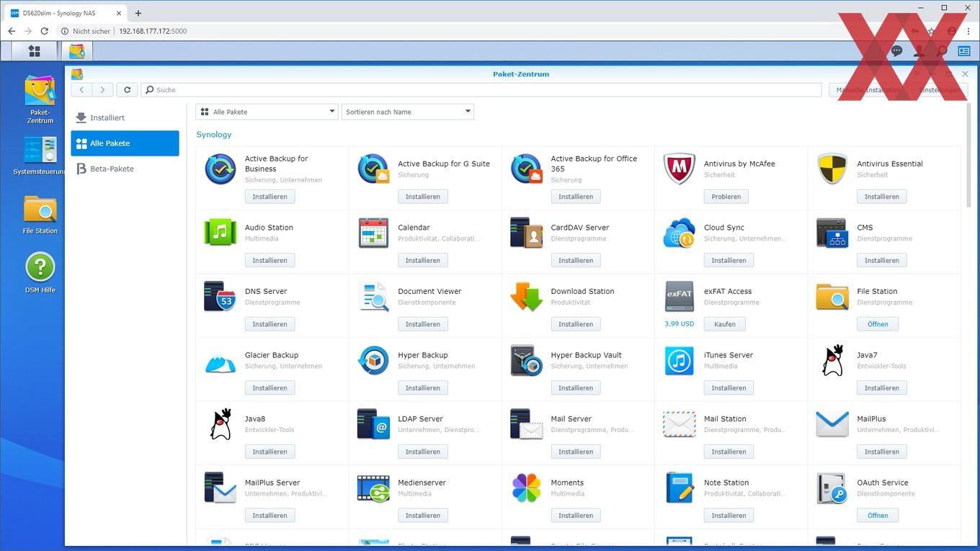This screenshot has width=980, height=551.
Task: Install Mail Station package
Action: pyautogui.click(x=729, y=452)
